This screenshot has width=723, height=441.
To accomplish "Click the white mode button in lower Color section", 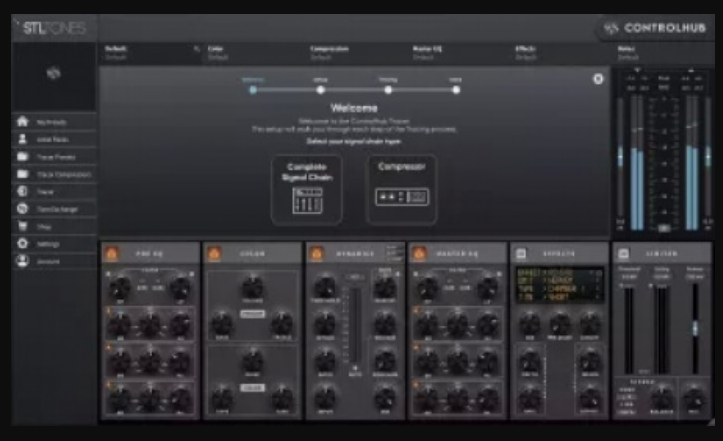I will (252, 387).
